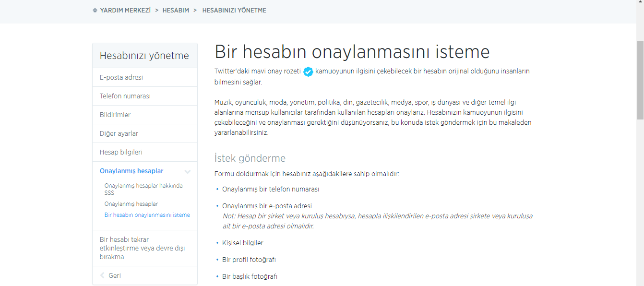This screenshot has height=286, width=644.
Task: Select Telefon numarası in the sidebar
Action: [144, 96]
